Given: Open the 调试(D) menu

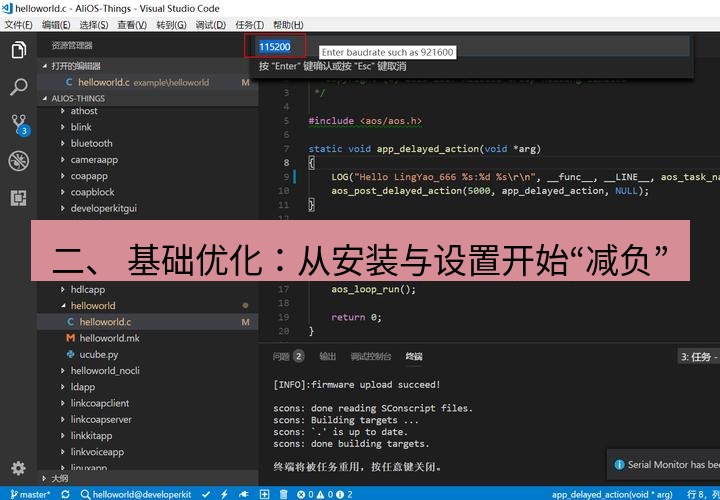Looking at the screenshot, I should pyautogui.click(x=210, y=25).
